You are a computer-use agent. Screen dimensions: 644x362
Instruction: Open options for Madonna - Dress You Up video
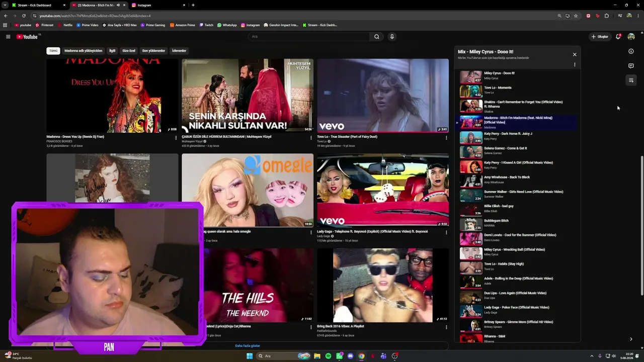[176, 137]
